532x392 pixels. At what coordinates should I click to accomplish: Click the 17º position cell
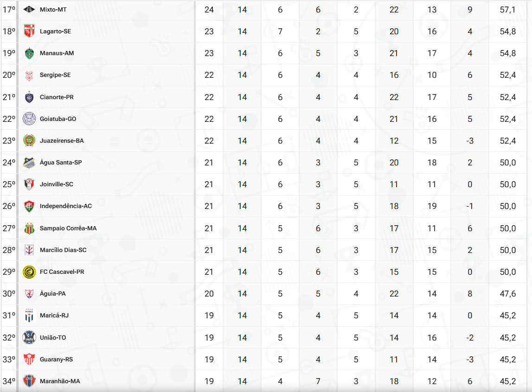[9, 9]
